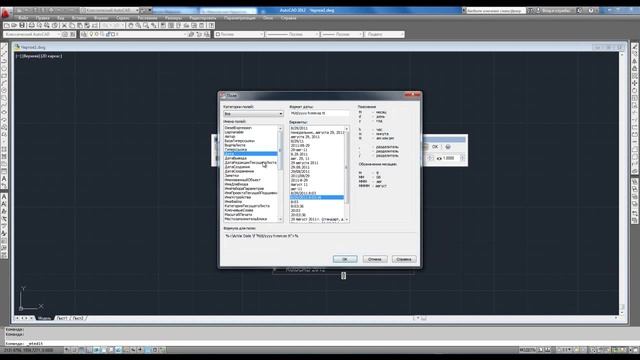Click down arrow of field names list
The width and height of the screenshot is (640, 360).
[280, 220]
